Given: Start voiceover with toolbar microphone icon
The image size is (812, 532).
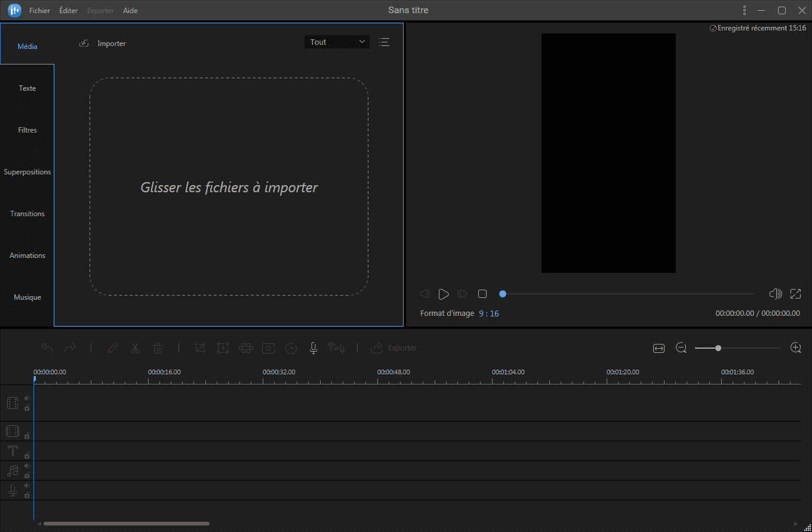Looking at the screenshot, I should point(313,348).
